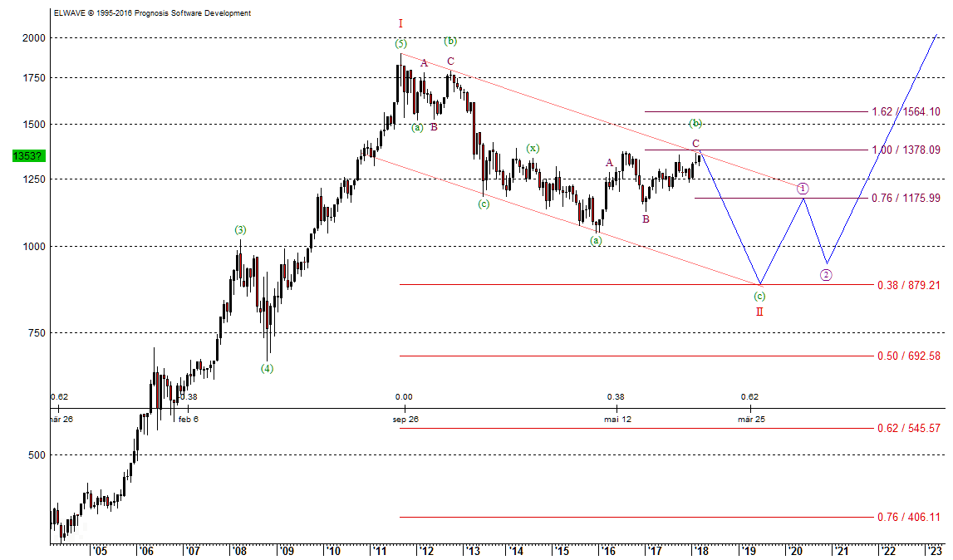953x560 pixels.
Task: Select the 0.76 / 406.11 retracement label
Action: click(909, 517)
